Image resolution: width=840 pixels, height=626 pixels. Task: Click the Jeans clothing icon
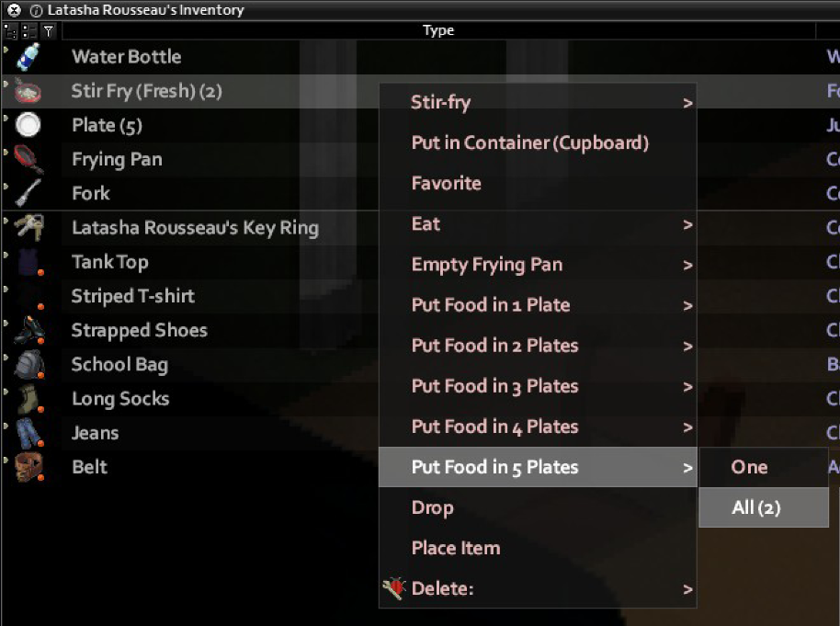(28, 433)
